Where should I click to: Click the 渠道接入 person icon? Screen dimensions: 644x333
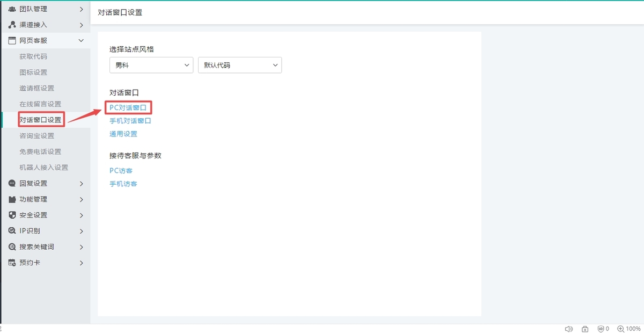click(x=13, y=24)
